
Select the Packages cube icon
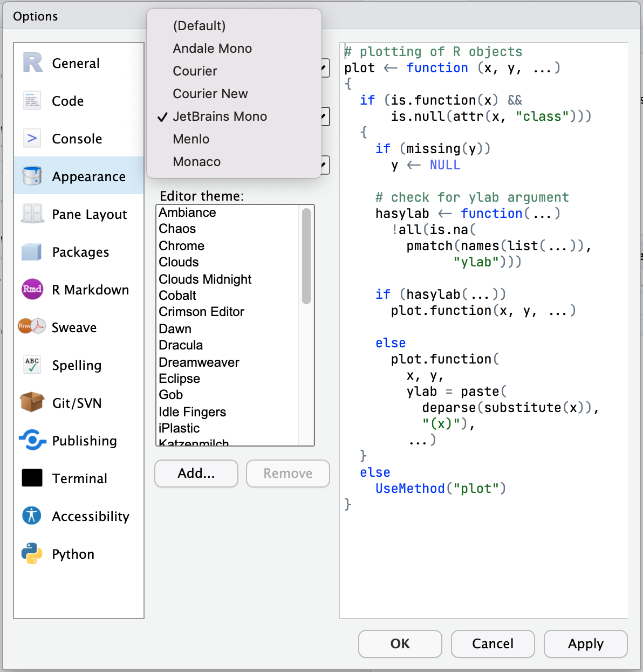[32, 252]
